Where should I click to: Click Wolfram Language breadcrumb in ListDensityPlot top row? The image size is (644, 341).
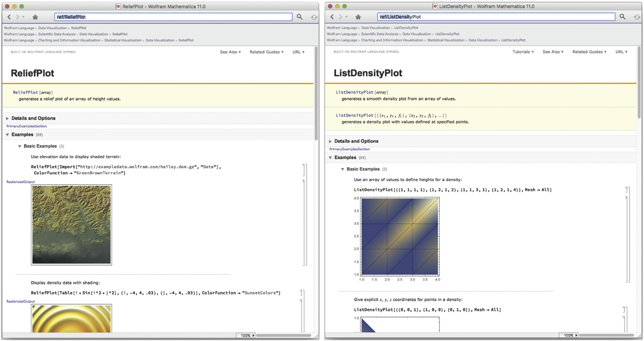point(342,28)
